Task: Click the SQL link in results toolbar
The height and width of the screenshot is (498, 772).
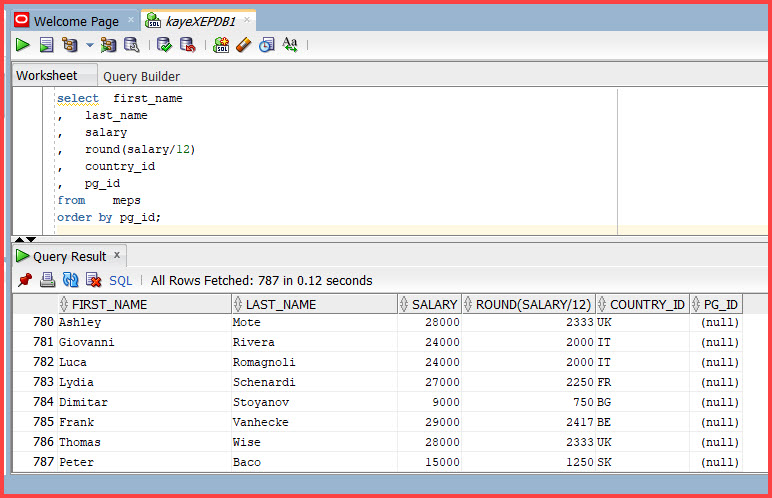Action: click(x=121, y=280)
